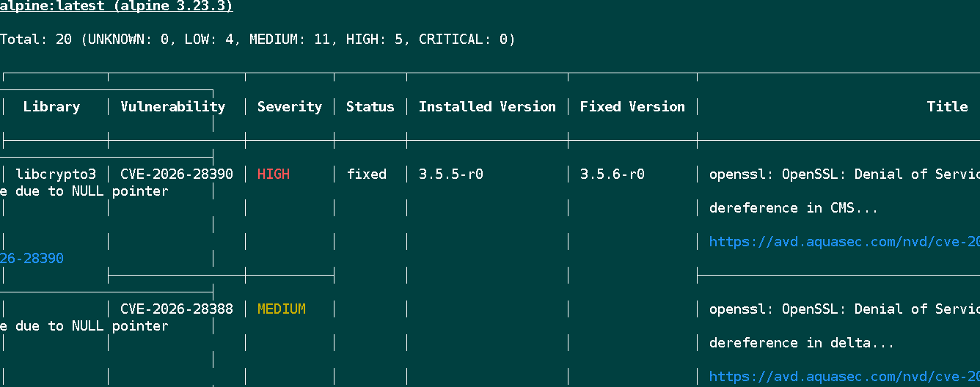Click the Title column header

pyautogui.click(x=947, y=107)
